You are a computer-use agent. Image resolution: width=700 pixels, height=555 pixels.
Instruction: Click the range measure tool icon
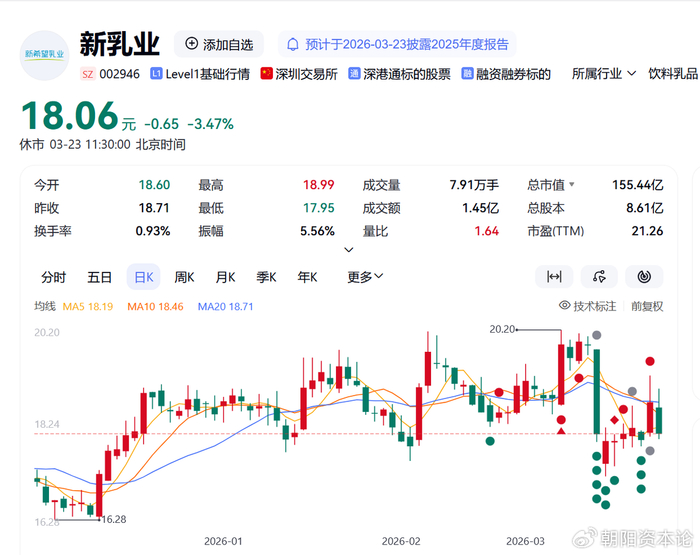pos(554,277)
